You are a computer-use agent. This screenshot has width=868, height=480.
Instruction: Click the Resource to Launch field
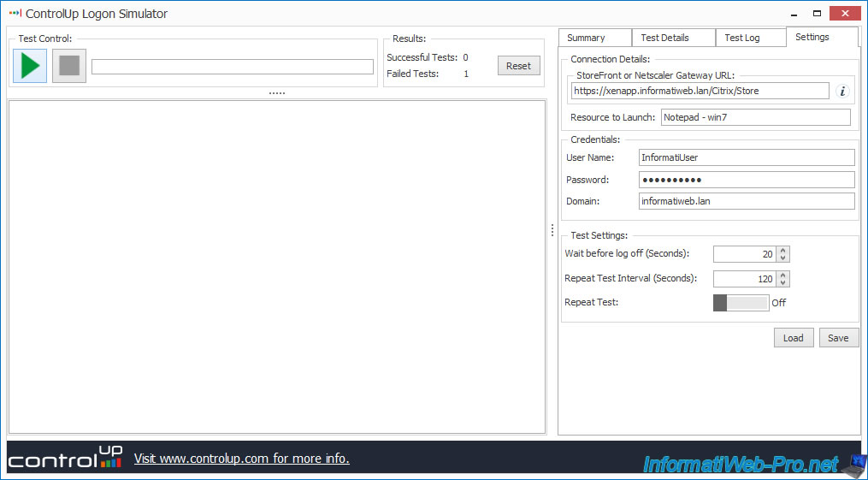(x=756, y=117)
